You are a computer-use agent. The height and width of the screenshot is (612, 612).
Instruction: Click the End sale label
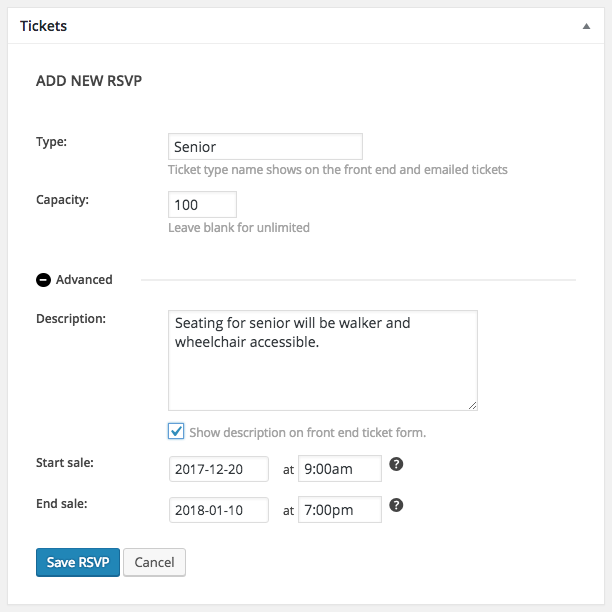pos(62,503)
